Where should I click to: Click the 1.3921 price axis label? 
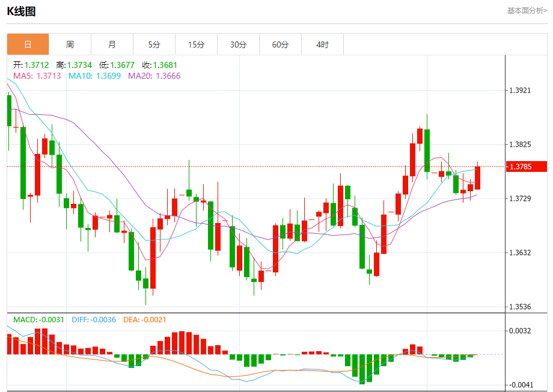tap(520, 90)
